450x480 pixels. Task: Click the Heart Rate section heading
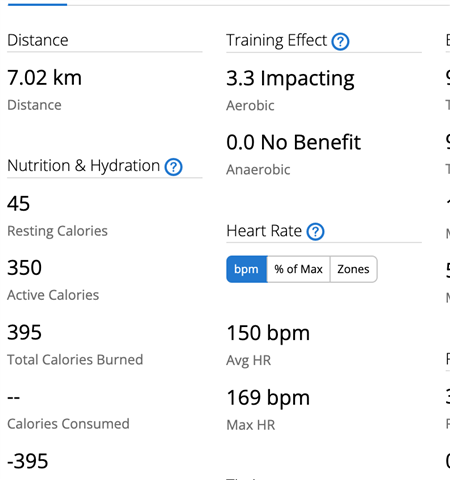(x=264, y=231)
